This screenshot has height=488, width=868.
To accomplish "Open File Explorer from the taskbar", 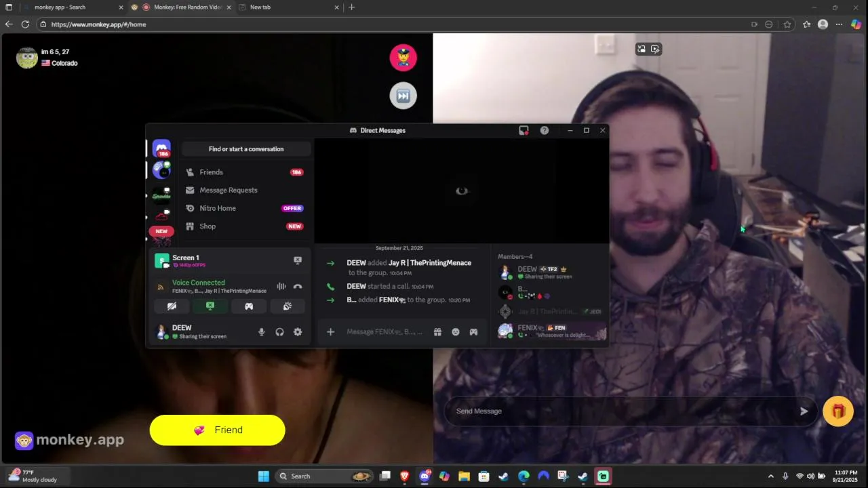I will 464,476.
